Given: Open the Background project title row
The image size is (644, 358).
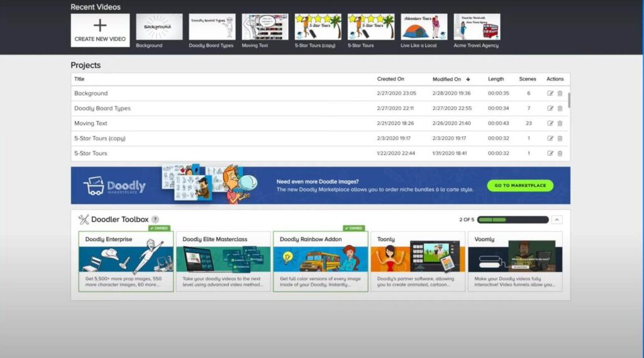Looking at the screenshot, I should tap(91, 93).
